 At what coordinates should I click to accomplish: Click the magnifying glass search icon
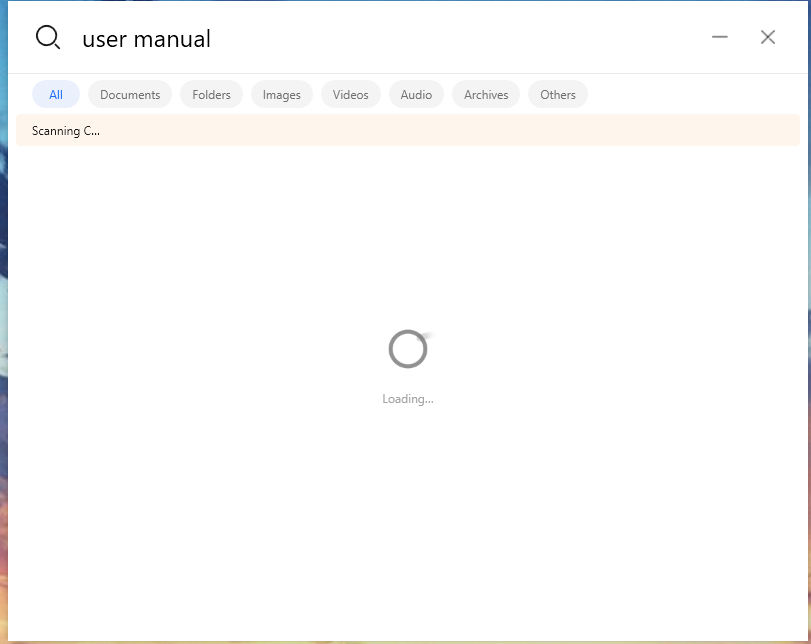point(48,38)
